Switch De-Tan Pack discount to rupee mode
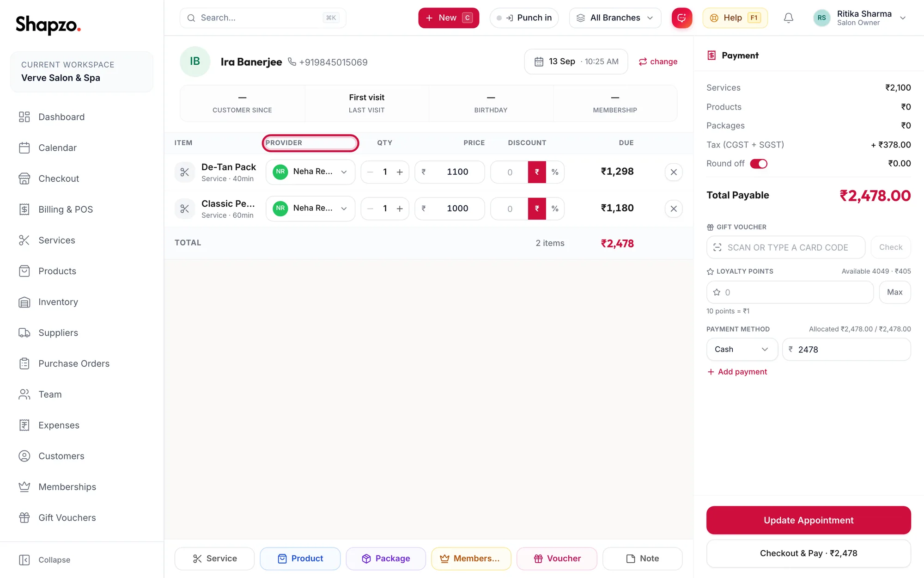Image resolution: width=924 pixels, height=578 pixels. [537, 172]
